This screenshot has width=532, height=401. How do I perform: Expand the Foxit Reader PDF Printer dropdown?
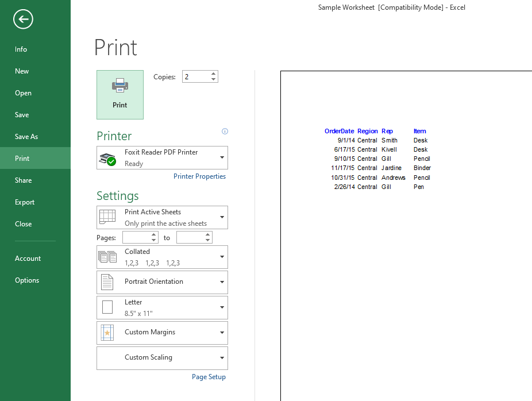222,157
